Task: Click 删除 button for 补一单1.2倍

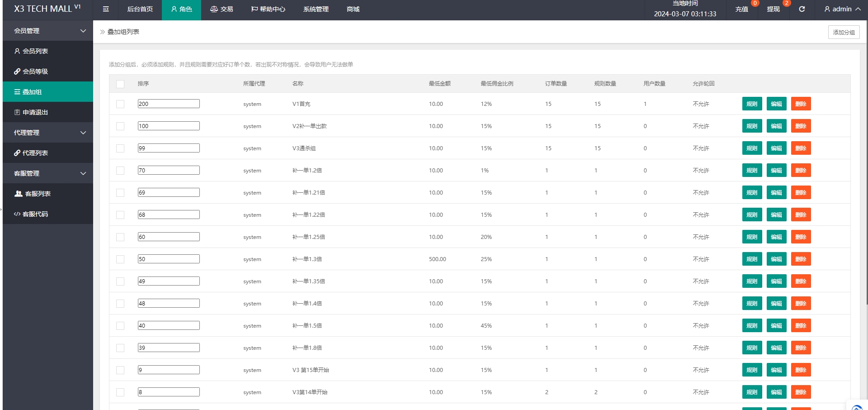Action: (x=801, y=170)
